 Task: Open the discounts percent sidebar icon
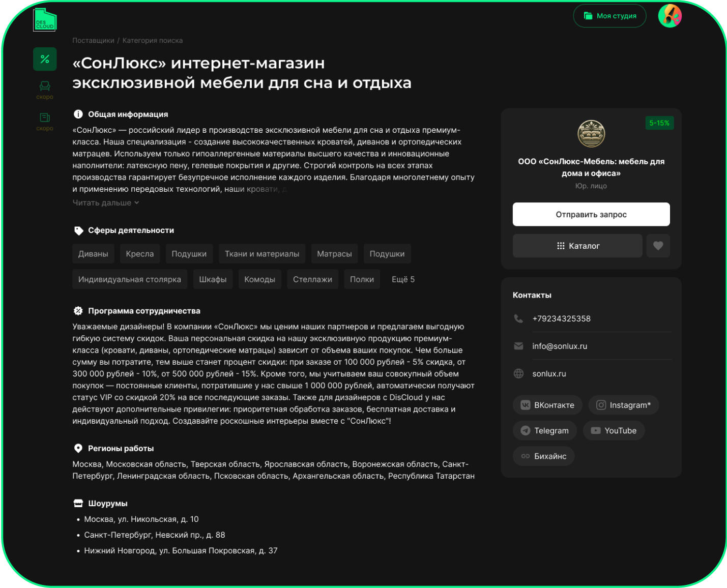click(45, 59)
